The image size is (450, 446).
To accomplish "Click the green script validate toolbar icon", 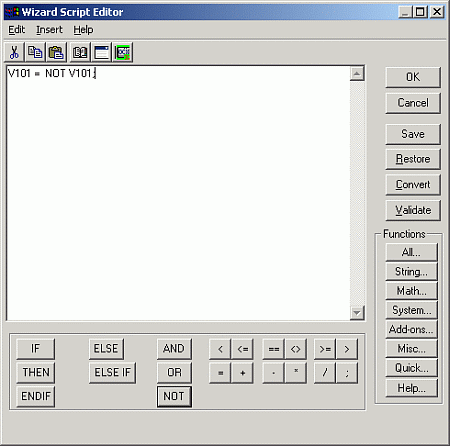I will coord(123,52).
